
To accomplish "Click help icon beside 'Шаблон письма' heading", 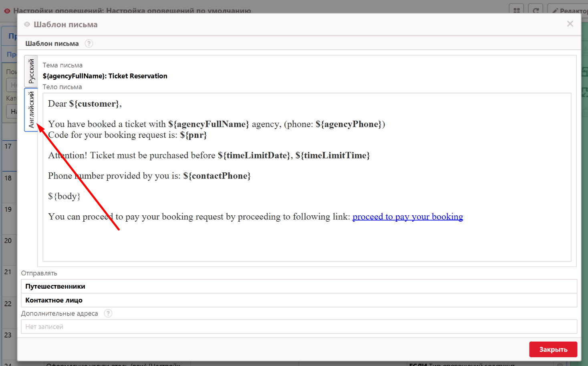I will coord(89,44).
